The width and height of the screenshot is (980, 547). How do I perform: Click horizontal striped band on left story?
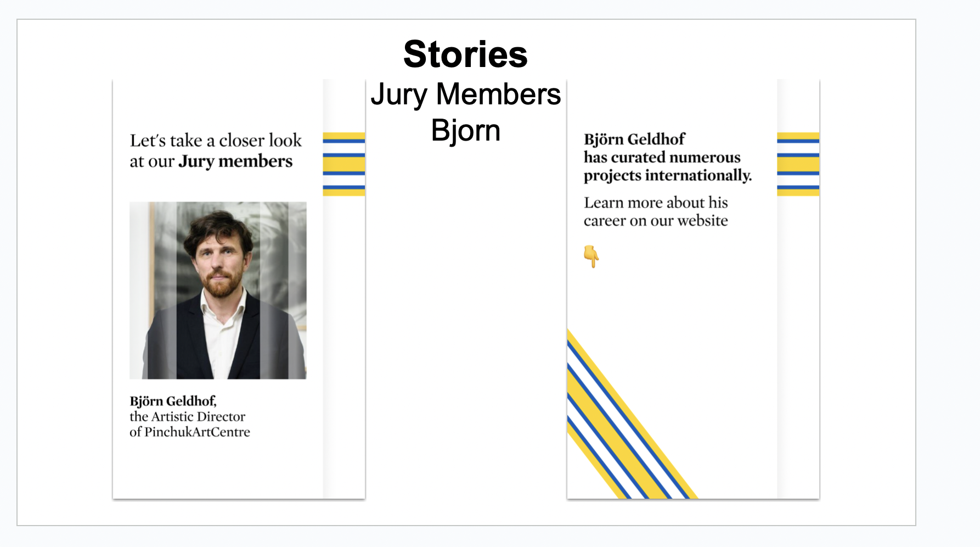click(344, 164)
